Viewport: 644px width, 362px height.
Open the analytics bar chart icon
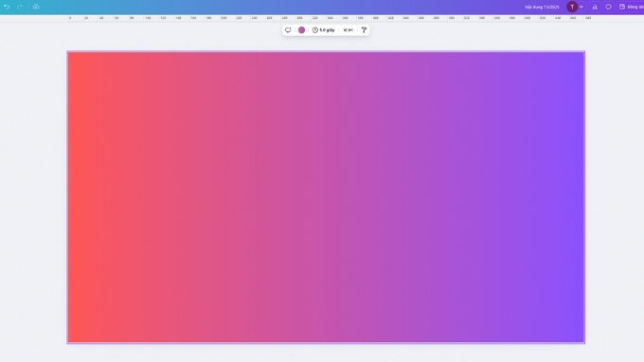[x=595, y=7]
